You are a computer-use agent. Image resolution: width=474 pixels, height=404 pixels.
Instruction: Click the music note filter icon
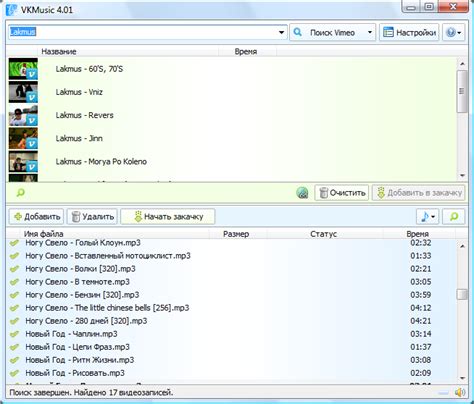(x=425, y=217)
